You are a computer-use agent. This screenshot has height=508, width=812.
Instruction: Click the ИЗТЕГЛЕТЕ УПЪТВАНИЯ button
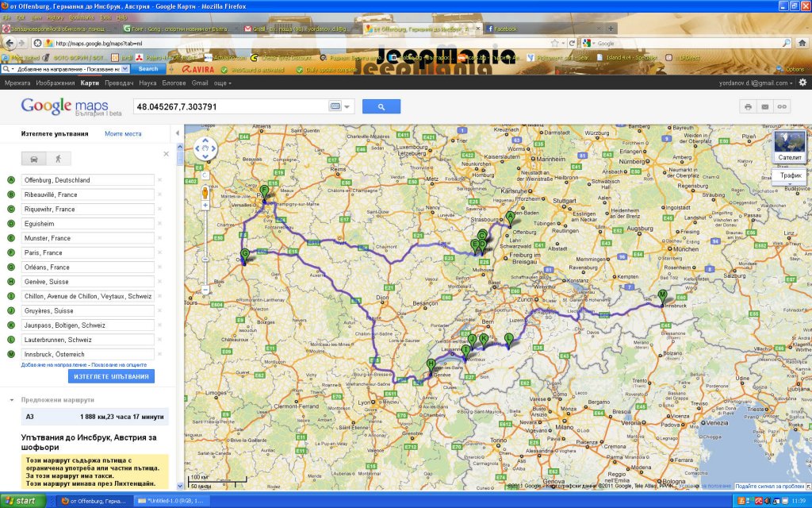[x=111, y=376]
